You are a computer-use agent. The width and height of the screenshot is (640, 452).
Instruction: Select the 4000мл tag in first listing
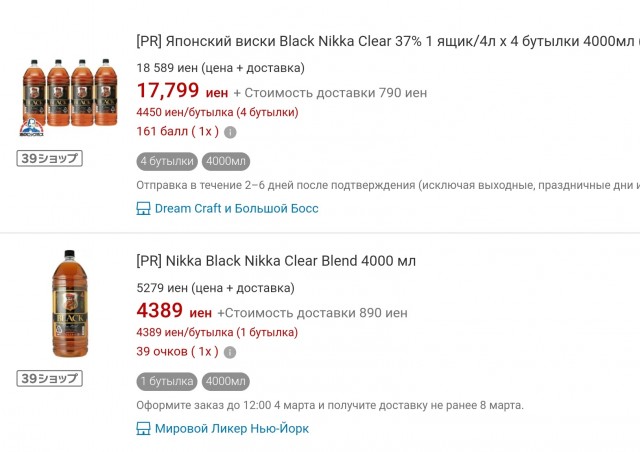(226, 161)
